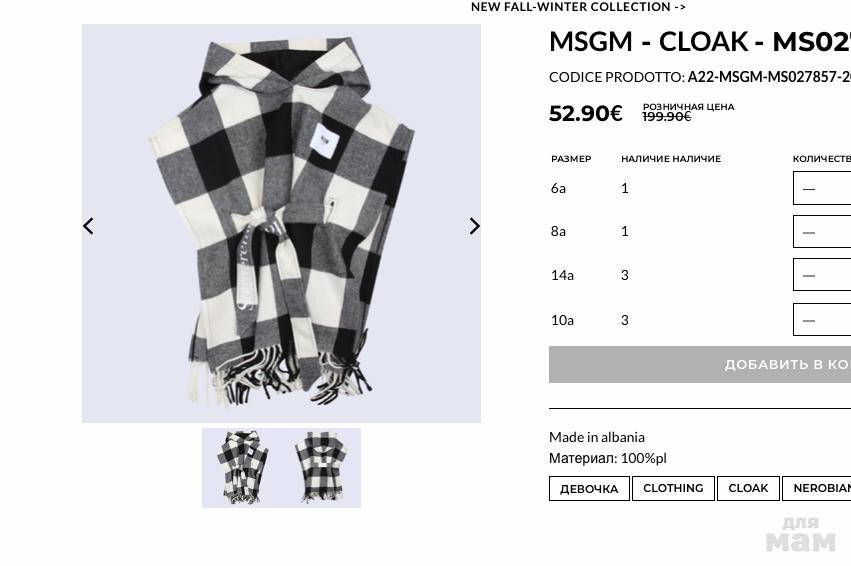Click the product code A22-MSGM text
851x566 pixels.
point(769,77)
